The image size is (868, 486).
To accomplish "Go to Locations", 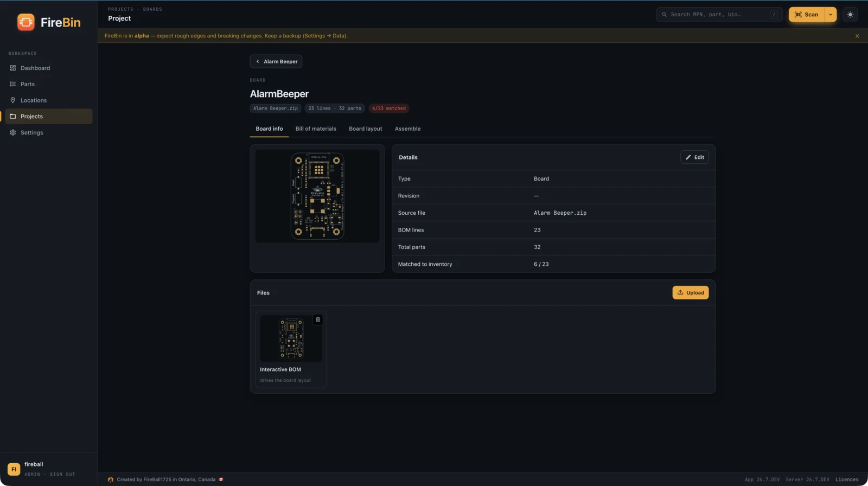I will tap(49, 100).
